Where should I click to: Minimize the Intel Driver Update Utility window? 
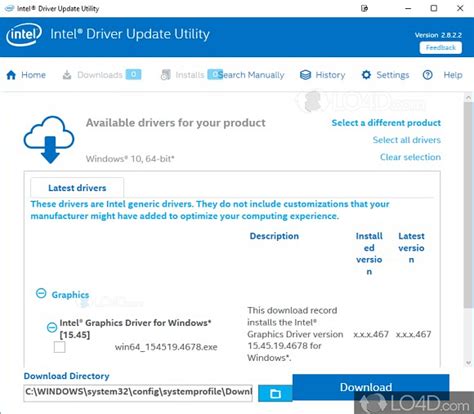click(408, 8)
